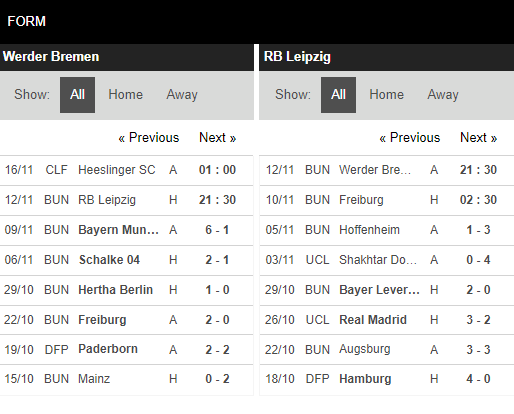The image size is (514, 414).
Task: Open Shakhtar Donetsk UCL match
Action: click(x=387, y=260)
